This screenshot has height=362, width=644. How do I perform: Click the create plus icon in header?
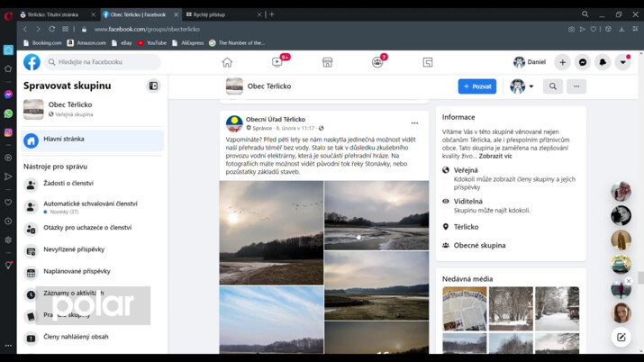(563, 62)
